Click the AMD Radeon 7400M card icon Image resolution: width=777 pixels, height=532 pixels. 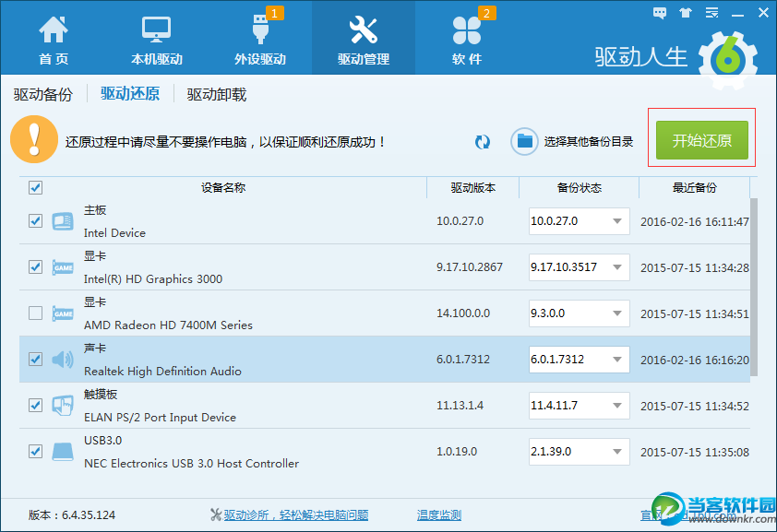pyautogui.click(x=63, y=313)
